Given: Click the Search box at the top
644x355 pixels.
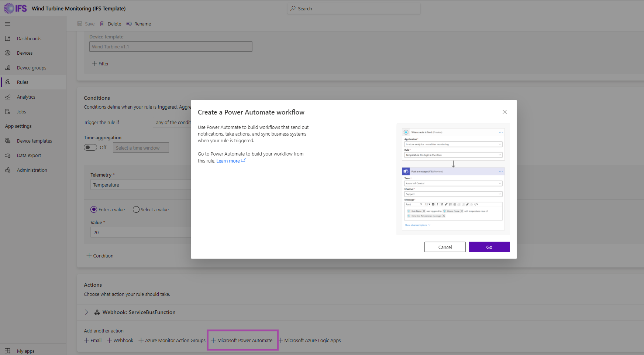Looking at the screenshot, I should pos(354,8).
